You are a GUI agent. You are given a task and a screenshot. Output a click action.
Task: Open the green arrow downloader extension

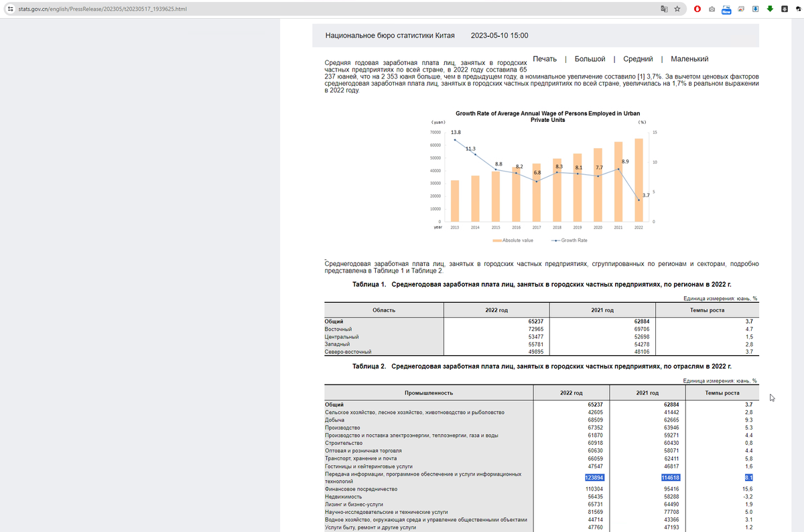click(x=770, y=9)
